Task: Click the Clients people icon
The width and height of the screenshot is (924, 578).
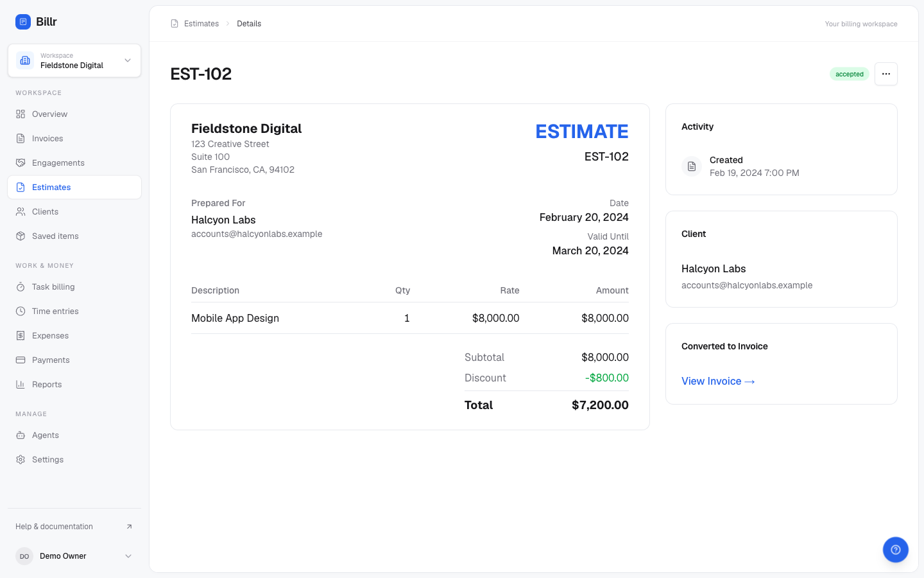Action: 21,212
